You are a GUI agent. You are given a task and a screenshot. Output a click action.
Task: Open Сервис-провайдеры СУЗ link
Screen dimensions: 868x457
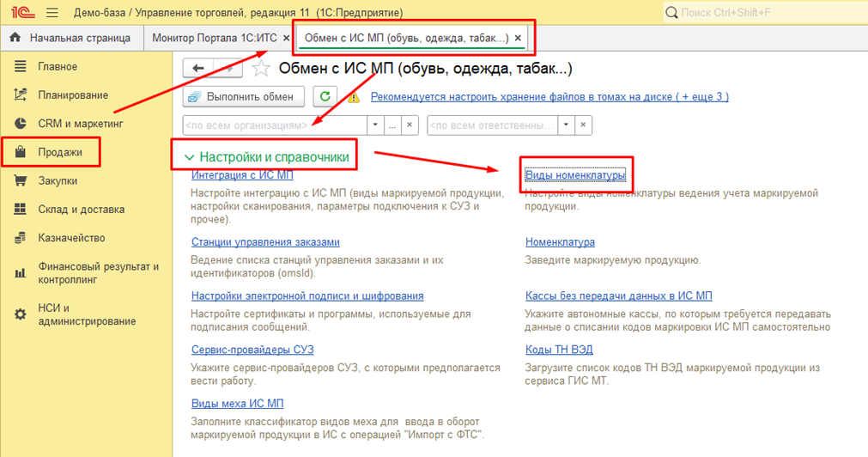[x=252, y=350]
